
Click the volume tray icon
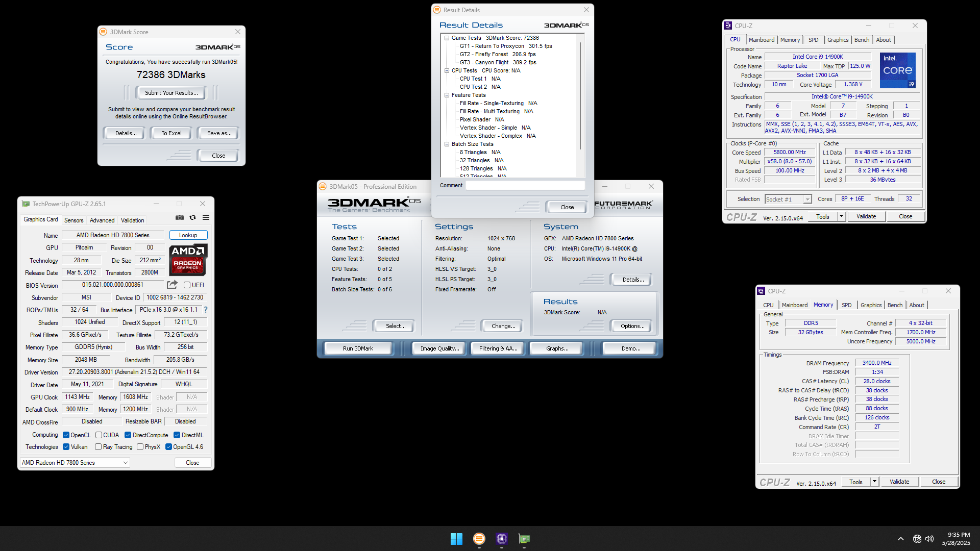(x=929, y=539)
